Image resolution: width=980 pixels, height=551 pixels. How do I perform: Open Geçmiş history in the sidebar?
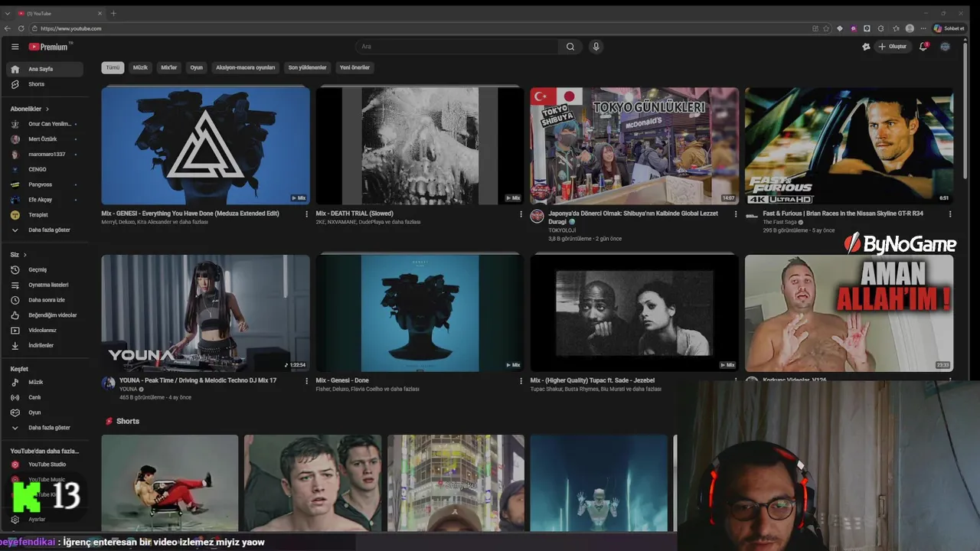coord(46,269)
